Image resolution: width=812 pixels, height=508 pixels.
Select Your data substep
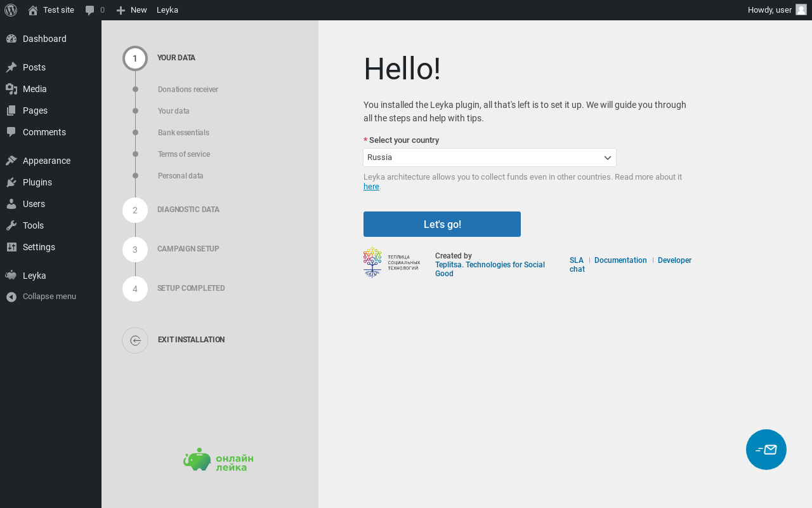(174, 111)
